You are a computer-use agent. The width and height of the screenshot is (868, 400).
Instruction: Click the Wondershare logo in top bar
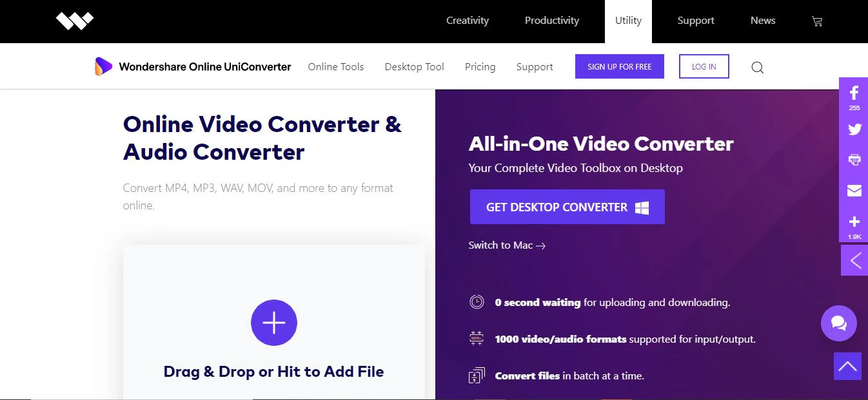(75, 21)
